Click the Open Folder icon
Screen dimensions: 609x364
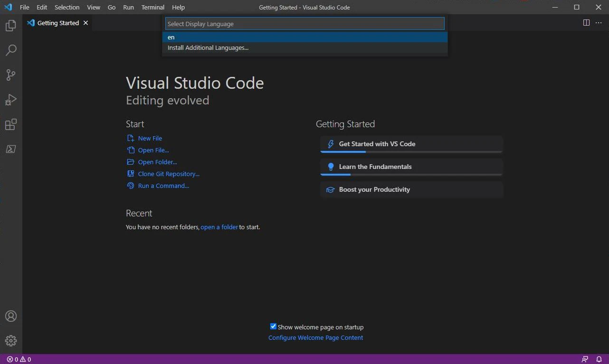point(131,162)
